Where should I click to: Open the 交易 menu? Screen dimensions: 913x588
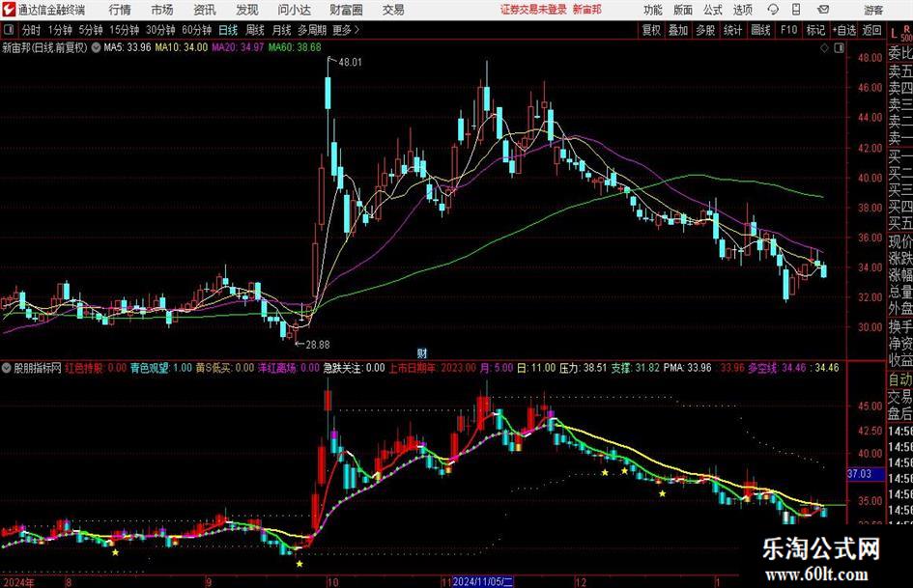(393, 10)
